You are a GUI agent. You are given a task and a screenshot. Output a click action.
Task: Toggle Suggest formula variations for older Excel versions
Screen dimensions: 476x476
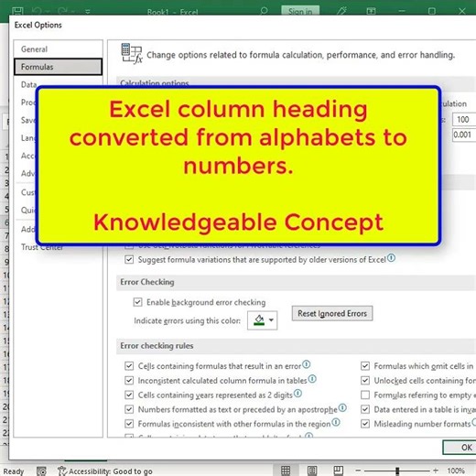[x=129, y=259]
